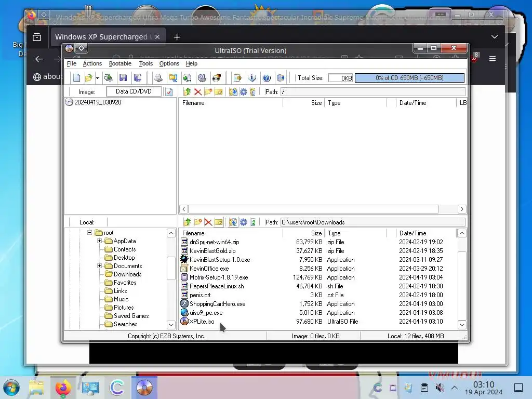The width and height of the screenshot is (532, 399).
Task: Click down arrow of folder tree scrollbar
Action: [x=171, y=325]
